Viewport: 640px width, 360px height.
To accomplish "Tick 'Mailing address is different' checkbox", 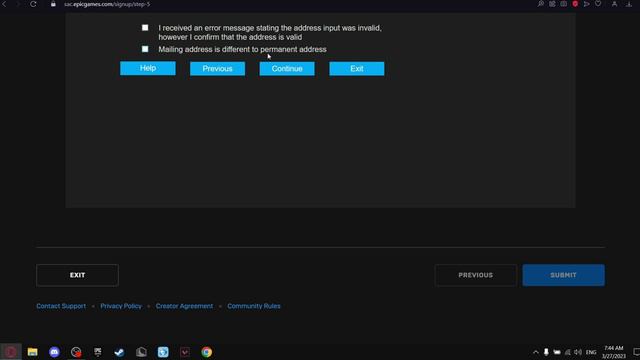I will tap(145, 49).
